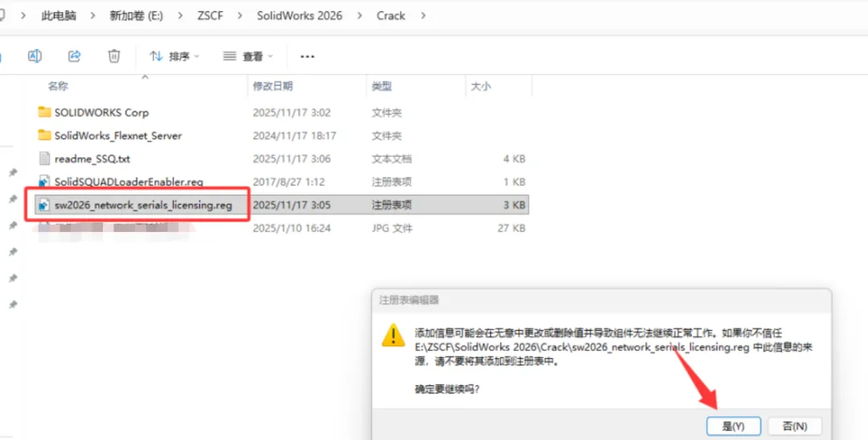Screen dimensions: 868x440
Task: Click the Rename icon in the toolbar
Action: pos(35,56)
